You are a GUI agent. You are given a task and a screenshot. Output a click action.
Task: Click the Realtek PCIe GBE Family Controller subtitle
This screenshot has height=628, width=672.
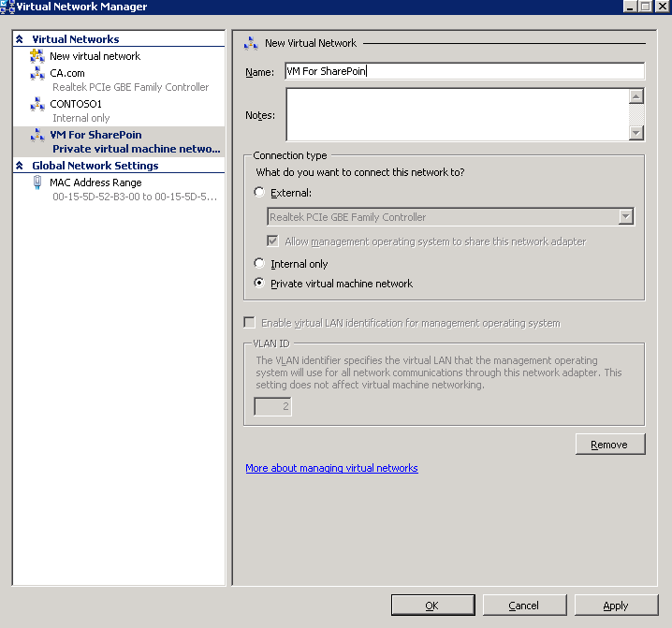coord(131,87)
